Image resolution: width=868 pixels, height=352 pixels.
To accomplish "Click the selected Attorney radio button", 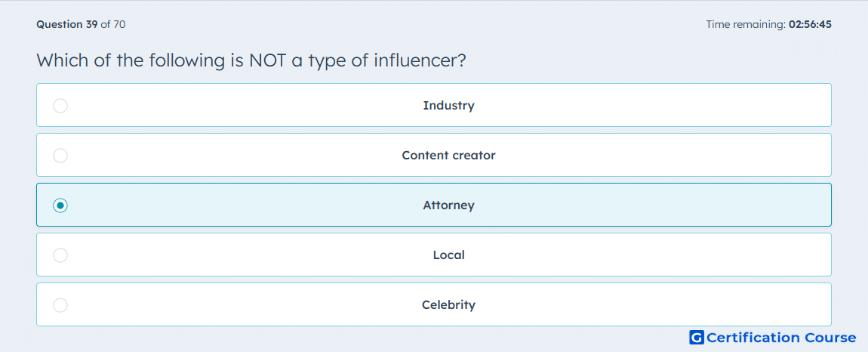I will click(60, 205).
